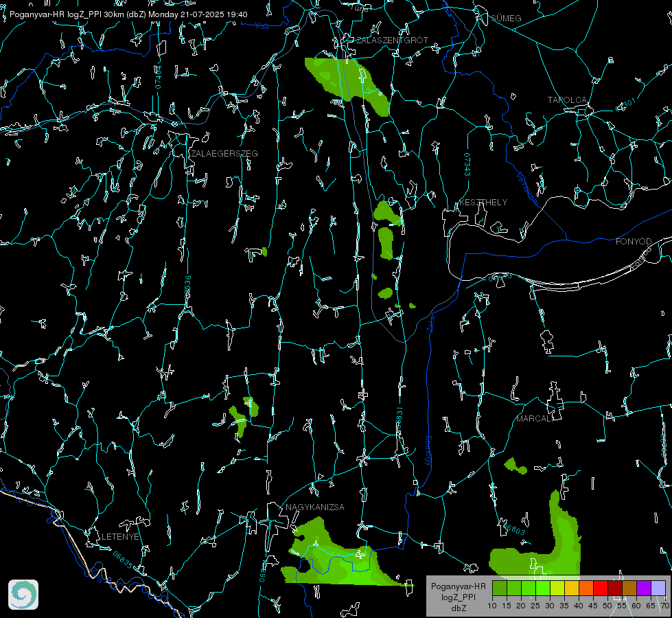Select the purple 60-65 dBZ swatch

pos(644,588)
